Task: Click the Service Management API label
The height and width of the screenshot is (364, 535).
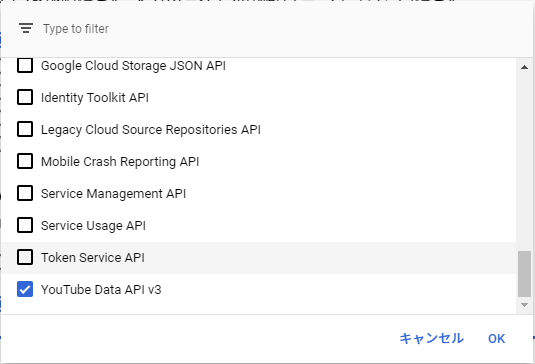Action: coord(114,194)
